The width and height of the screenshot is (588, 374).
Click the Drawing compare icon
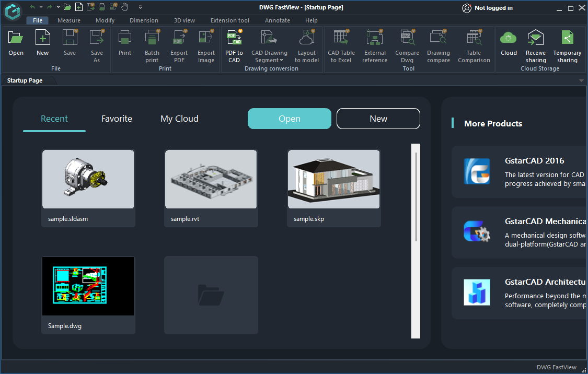[438, 38]
